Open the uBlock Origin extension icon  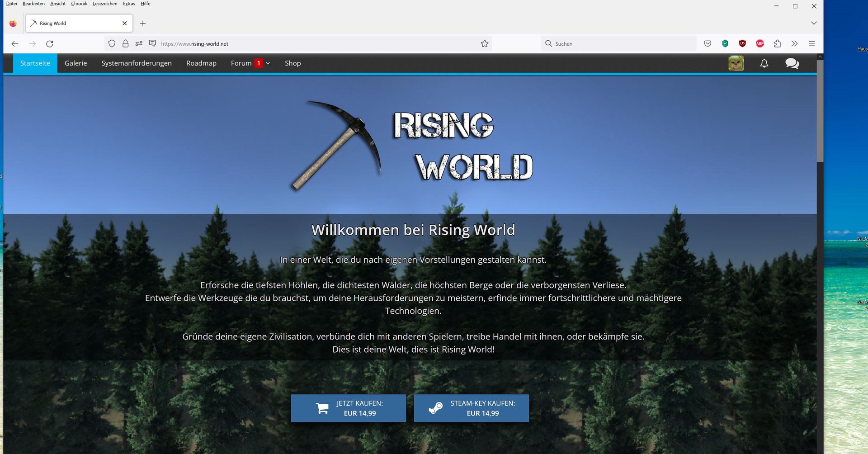click(x=742, y=44)
